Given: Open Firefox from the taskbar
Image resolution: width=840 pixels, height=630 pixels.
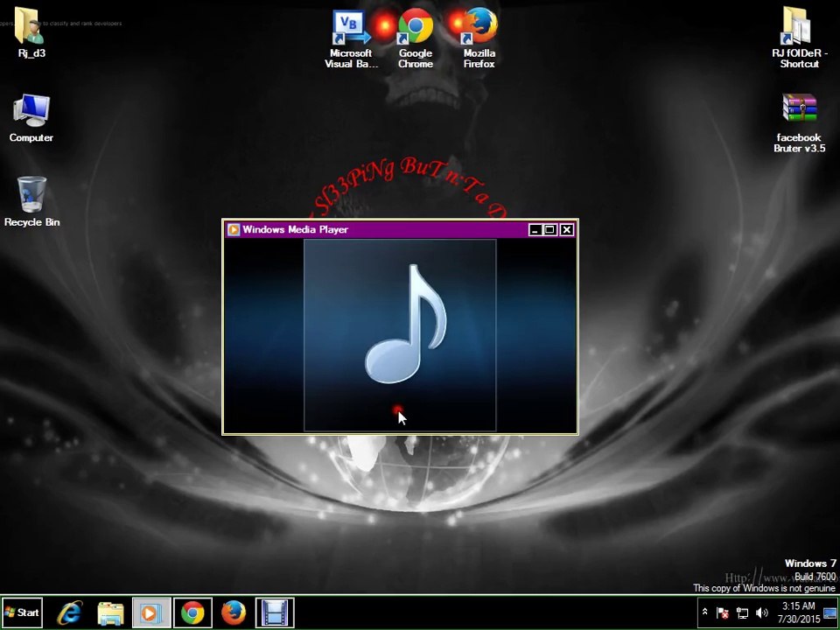Looking at the screenshot, I should point(234,612).
